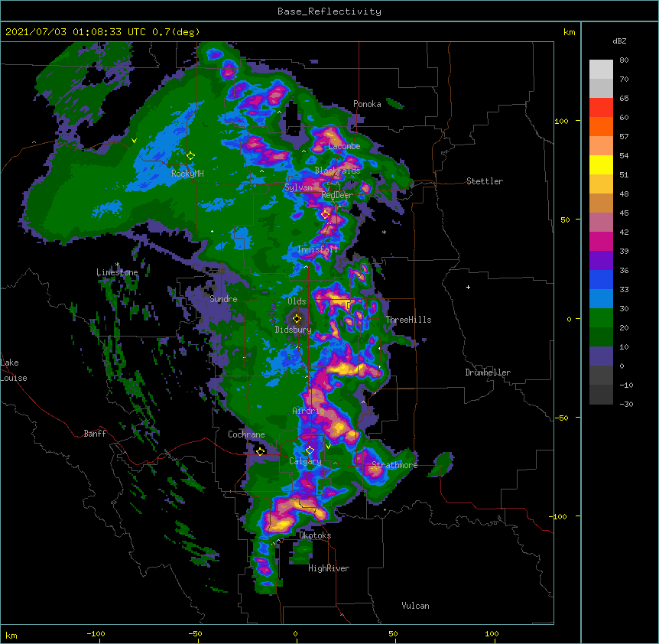Click the yellow diamond marker near Cochrane

260,451
